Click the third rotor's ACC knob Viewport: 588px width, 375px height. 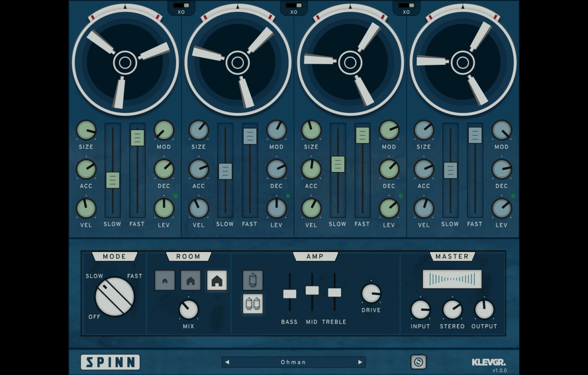pos(311,169)
